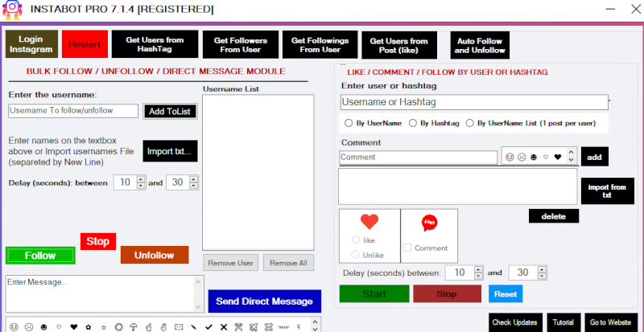The image size is (644, 332).
Task: Click the blue Reset button
Action: (506, 294)
